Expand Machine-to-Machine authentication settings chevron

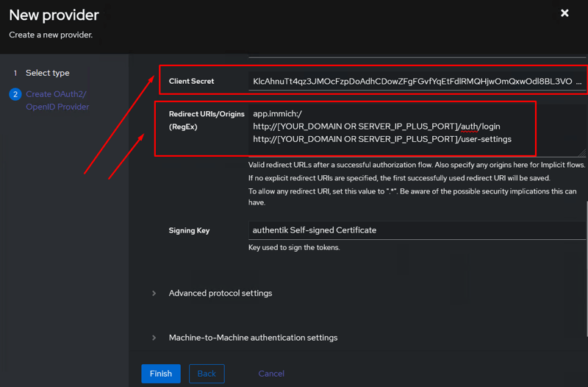point(154,338)
